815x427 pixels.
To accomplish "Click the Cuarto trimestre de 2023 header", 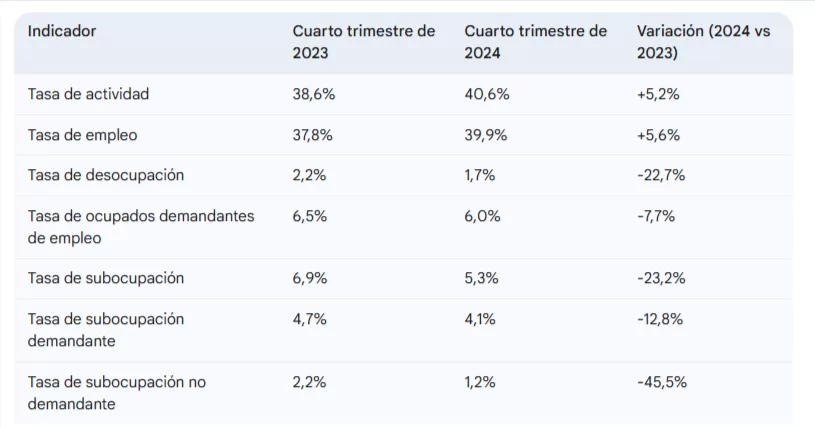I will click(x=363, y=42).
